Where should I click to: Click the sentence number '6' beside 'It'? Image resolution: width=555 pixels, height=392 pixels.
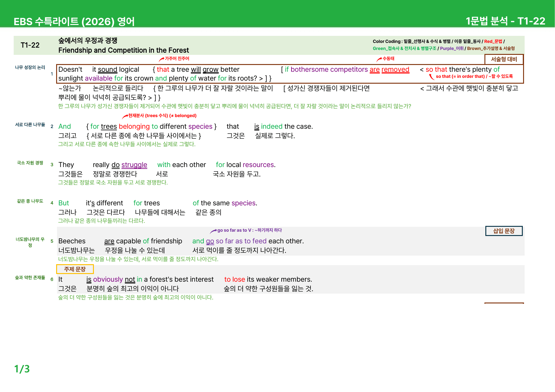52,280
